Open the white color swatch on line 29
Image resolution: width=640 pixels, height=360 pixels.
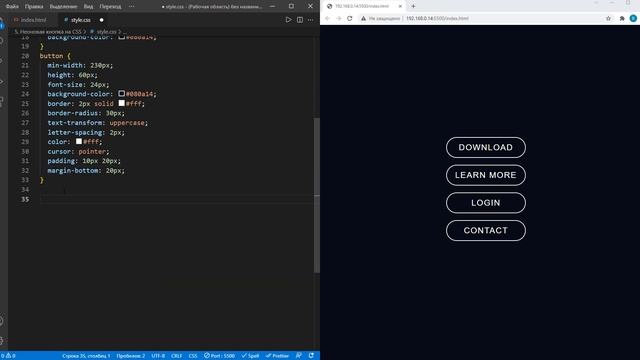pyautogui.click(x=79, y=141)
